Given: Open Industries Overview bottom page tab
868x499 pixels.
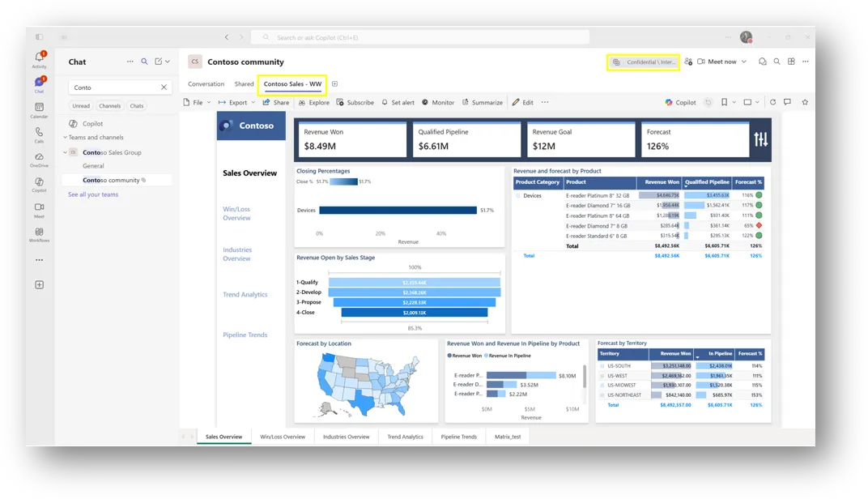Looking at the screenshot, I should (346, 437).
